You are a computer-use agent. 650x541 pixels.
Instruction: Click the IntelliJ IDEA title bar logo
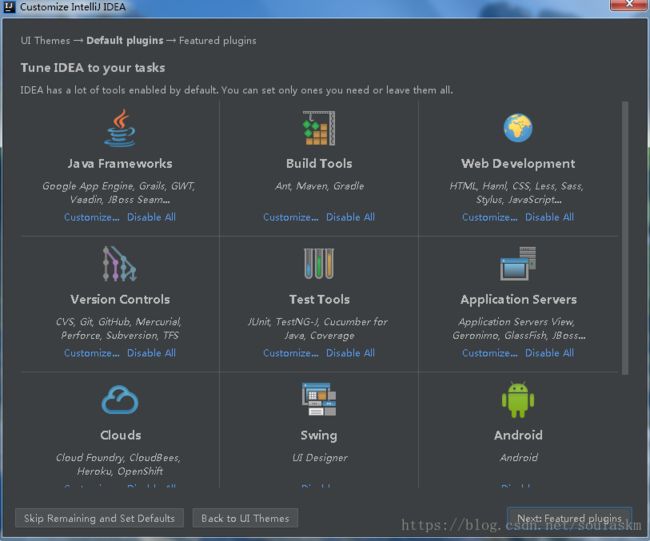coord(9,7)
